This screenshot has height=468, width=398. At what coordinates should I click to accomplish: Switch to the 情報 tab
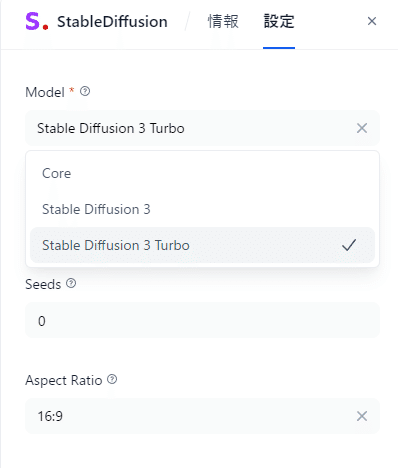tap(223, 22)
